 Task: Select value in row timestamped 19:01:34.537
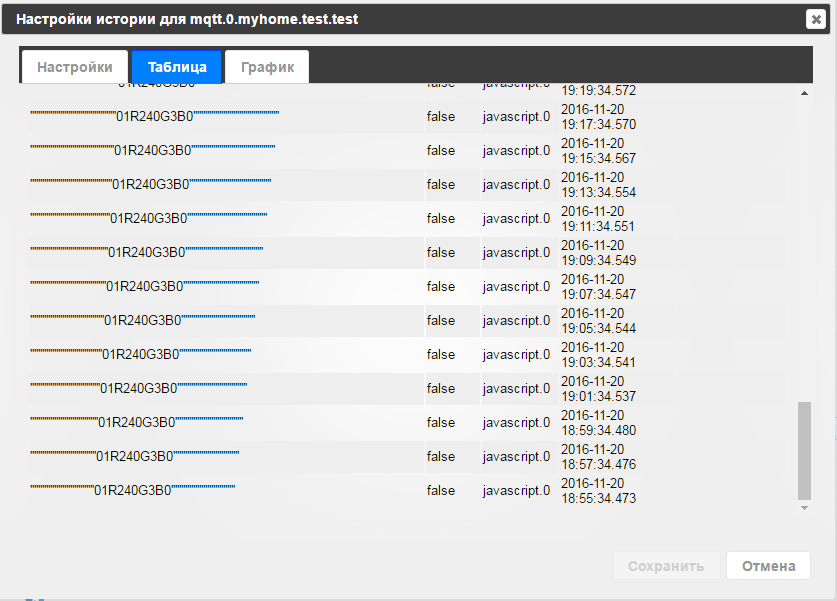point(139,388)
